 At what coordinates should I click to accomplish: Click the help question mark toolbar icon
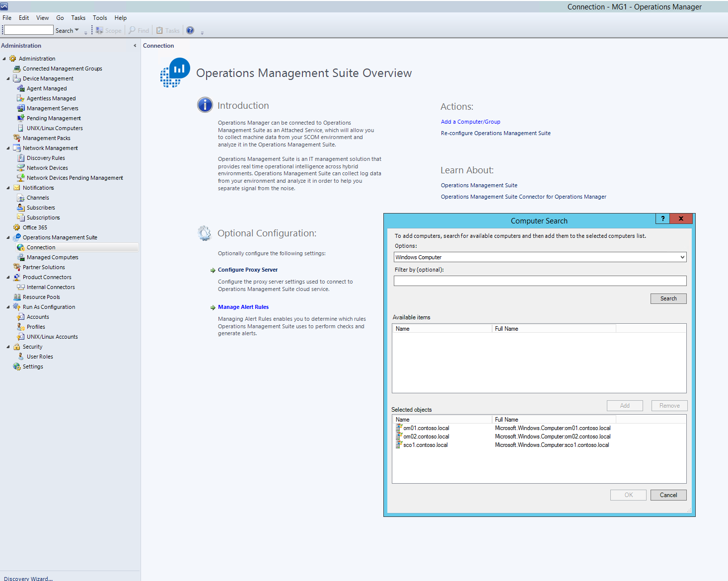click(x=190, y=30)
